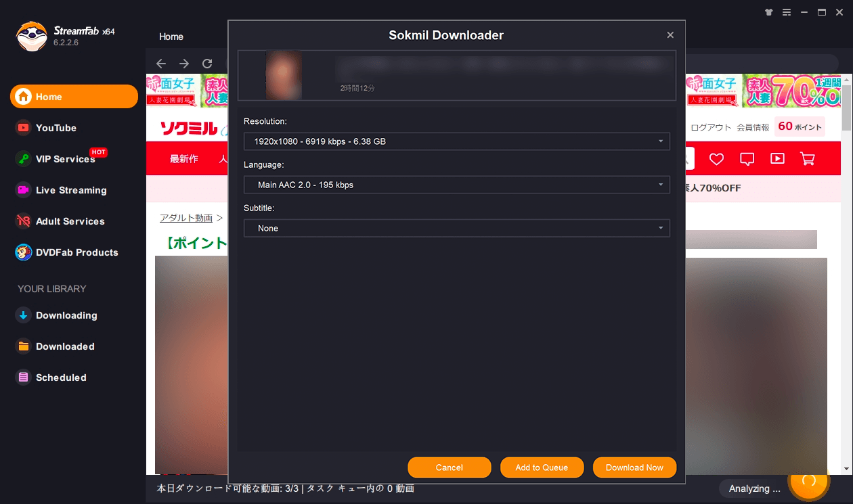Click the 本日ダウンロード可能な動画 status text
853x504 pixels.
click(285, 488)
